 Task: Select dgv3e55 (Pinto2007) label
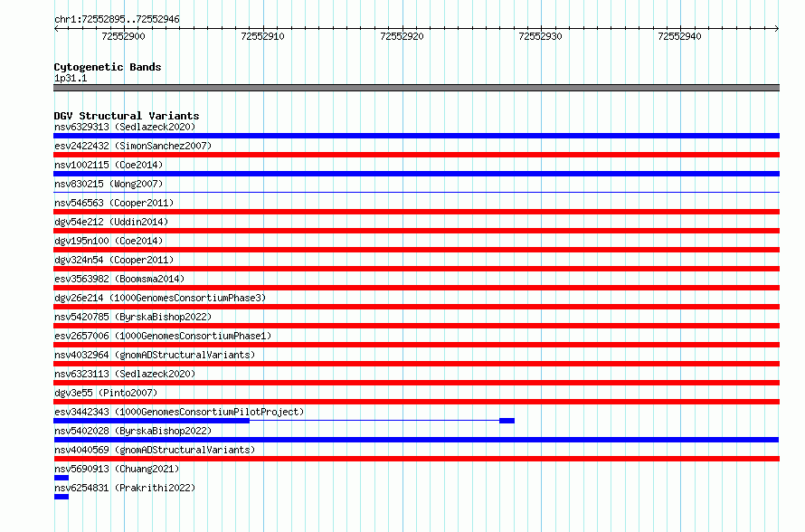(106, 393)
